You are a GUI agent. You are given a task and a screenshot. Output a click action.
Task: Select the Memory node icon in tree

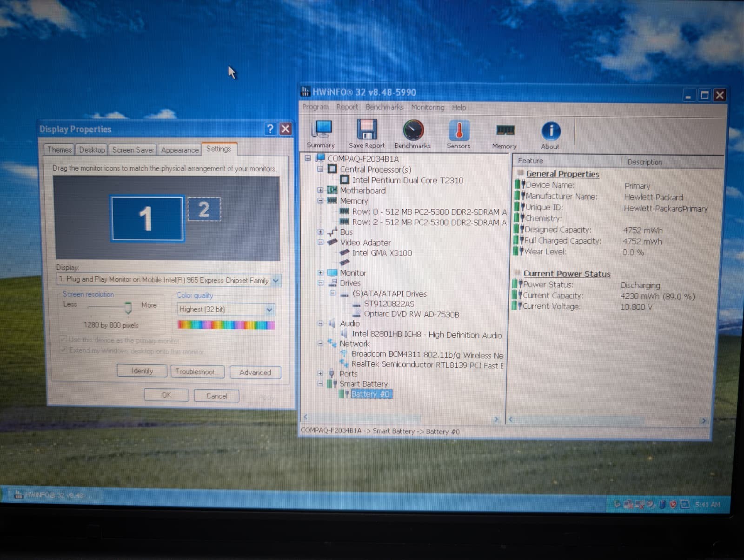tap(332, 200)
